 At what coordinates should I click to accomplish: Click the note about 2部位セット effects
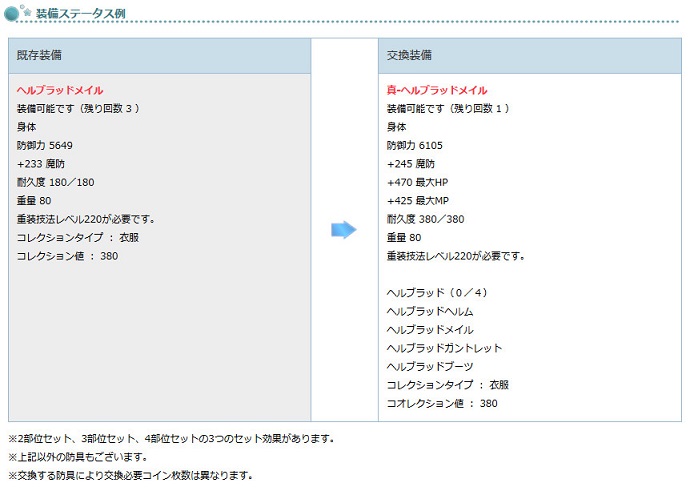(171, 439)
